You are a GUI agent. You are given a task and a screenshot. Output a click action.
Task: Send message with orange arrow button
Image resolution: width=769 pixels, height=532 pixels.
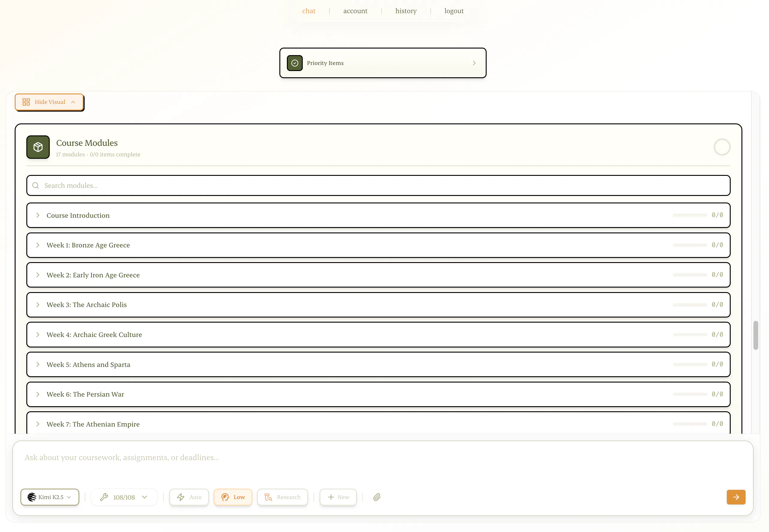pyautogui.click(x=736, y=497)
